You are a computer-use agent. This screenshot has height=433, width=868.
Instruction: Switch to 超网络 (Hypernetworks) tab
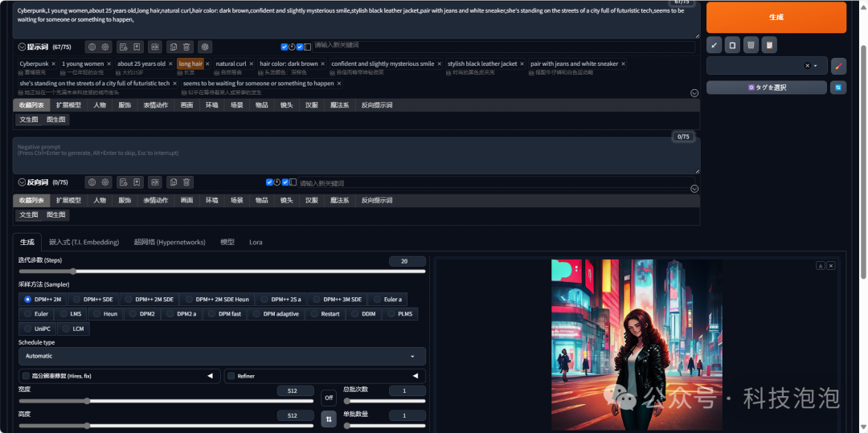(170, 243)
